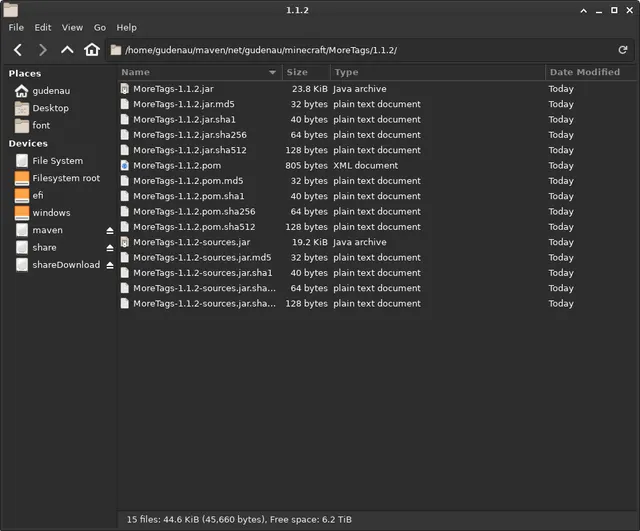Open Filesystem root device in sidebar
640x531 pixels.
click(x=66, y=178)
